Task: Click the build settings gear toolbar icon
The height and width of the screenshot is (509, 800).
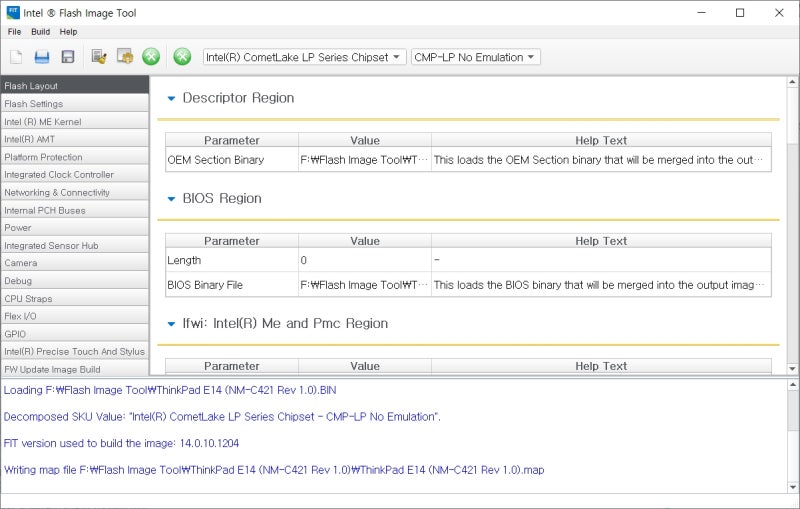Action: pos(125,56)
